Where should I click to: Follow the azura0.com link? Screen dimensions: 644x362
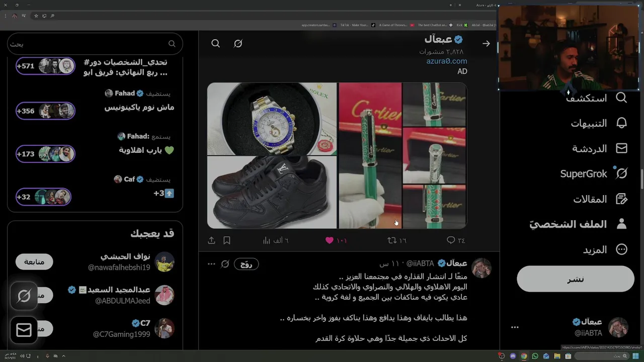pyautogui.click(x=447, y=61)
